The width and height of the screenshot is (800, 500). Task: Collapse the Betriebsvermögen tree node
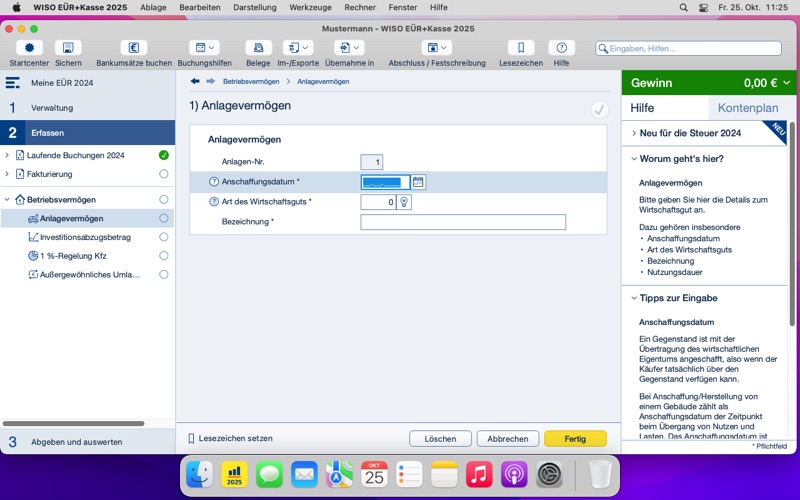(7, 199)
